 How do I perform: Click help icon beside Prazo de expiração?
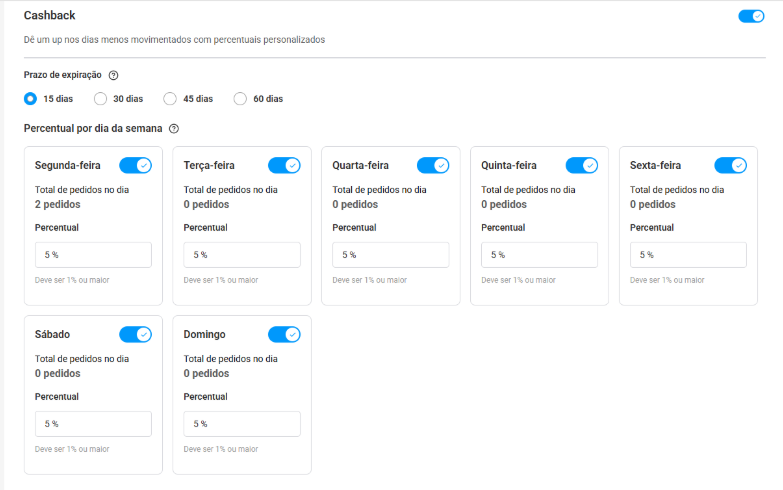tap(113, 75)
